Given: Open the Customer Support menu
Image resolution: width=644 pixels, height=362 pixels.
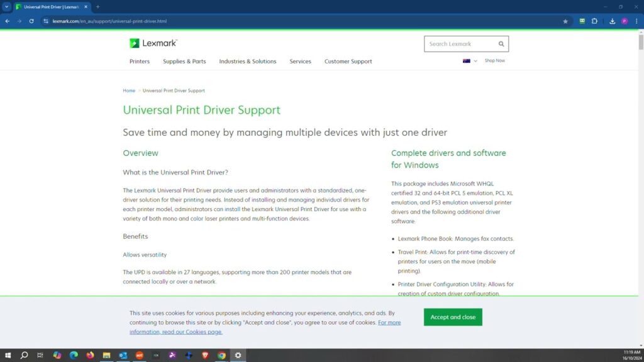Looking at the screenshot, I should (x=348, y=62).
